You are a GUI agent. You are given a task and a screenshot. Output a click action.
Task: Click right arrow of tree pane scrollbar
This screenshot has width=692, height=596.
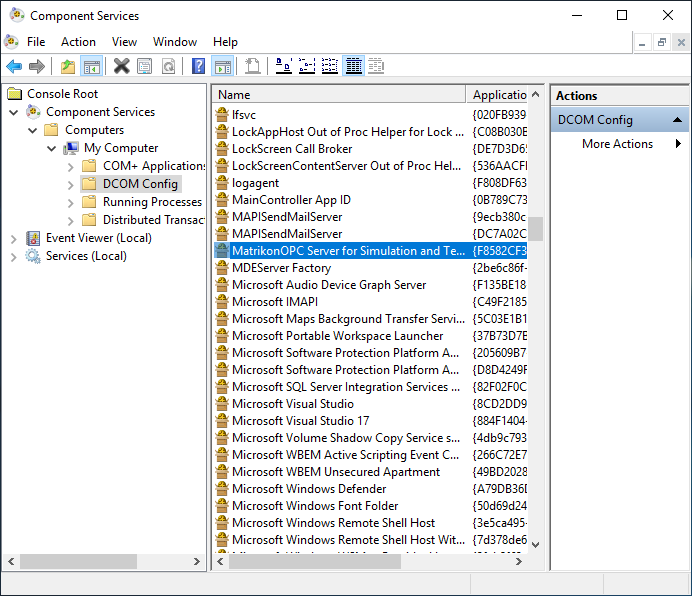(197, 562)
